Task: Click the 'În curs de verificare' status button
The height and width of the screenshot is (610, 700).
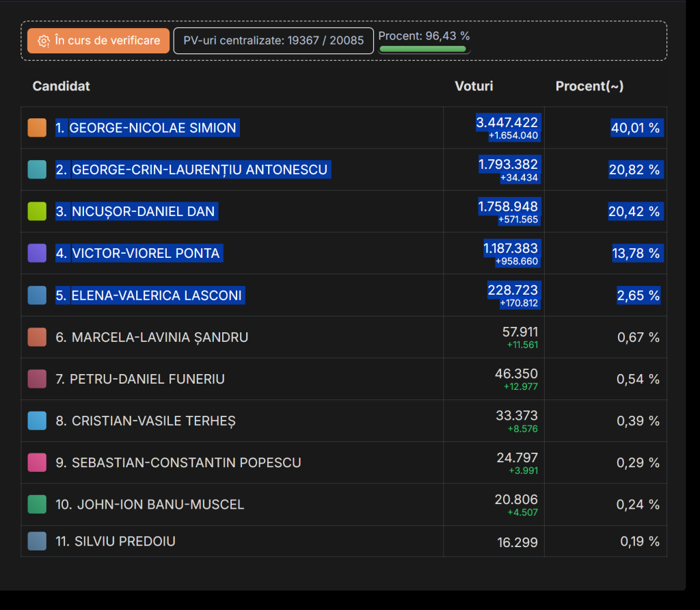Action: click(98, 40)
